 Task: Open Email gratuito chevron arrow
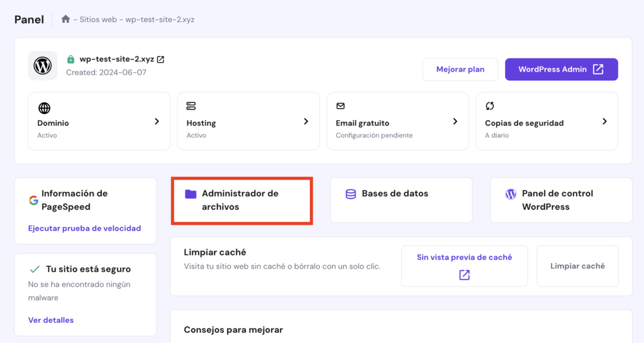455,121
